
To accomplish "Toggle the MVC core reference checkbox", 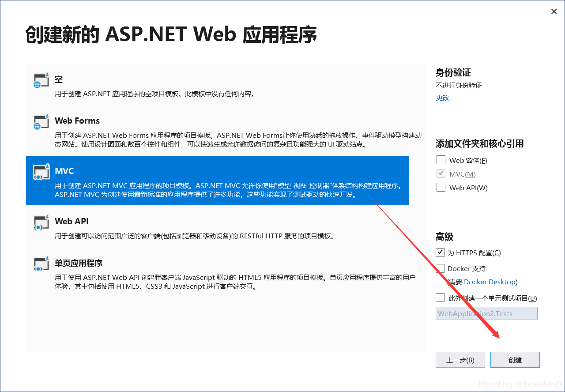I will click(441, 173).
